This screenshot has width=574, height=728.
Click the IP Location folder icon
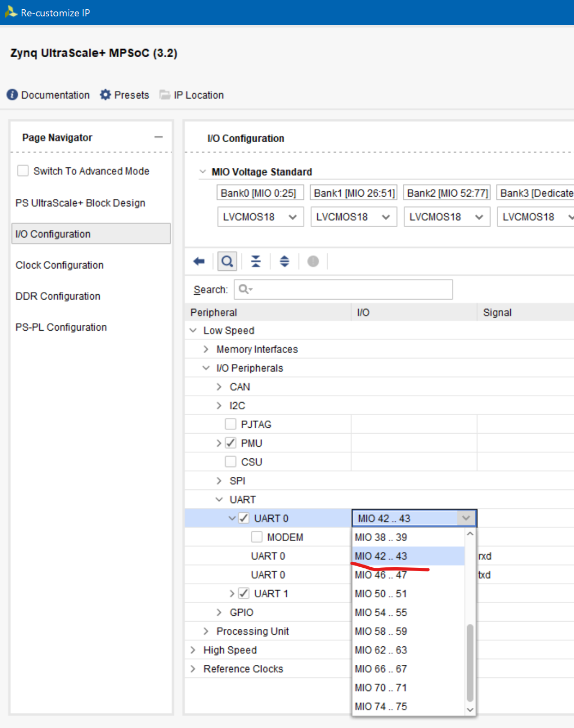pos(165,95)
